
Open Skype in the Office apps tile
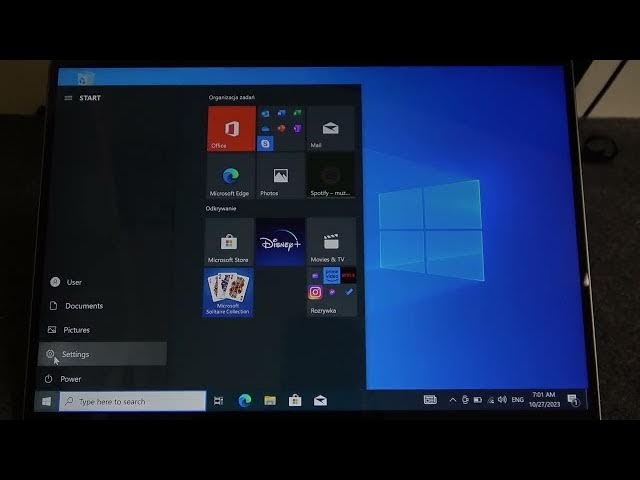(x=266, y=144)
